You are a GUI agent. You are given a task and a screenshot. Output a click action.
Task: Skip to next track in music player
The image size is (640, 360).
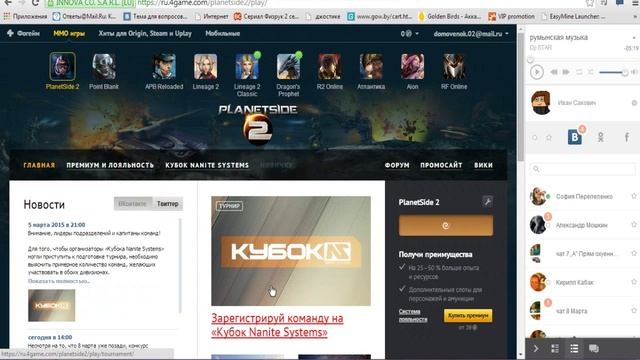coord(566,72)
